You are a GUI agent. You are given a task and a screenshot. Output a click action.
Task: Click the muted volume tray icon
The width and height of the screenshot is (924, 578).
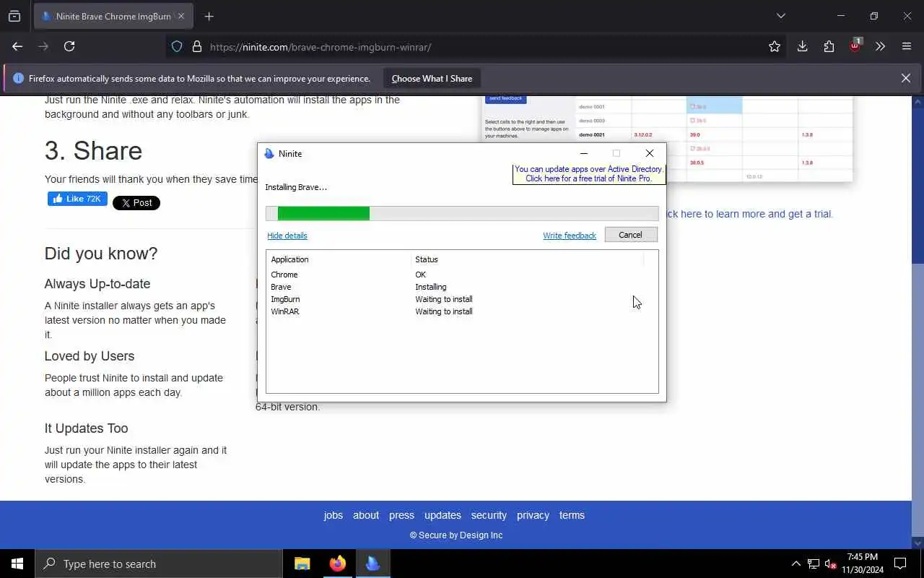[x=830, y=564]
